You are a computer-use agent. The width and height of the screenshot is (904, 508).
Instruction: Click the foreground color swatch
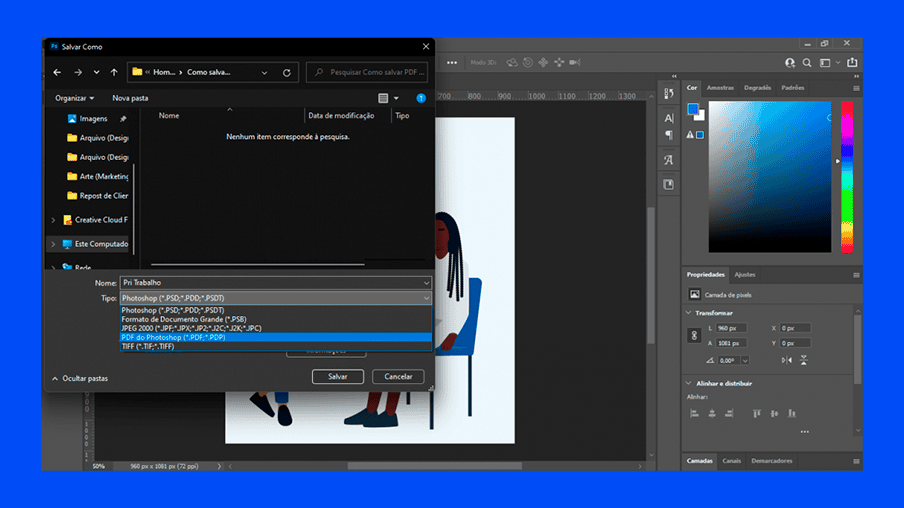[x=692, y=109]
